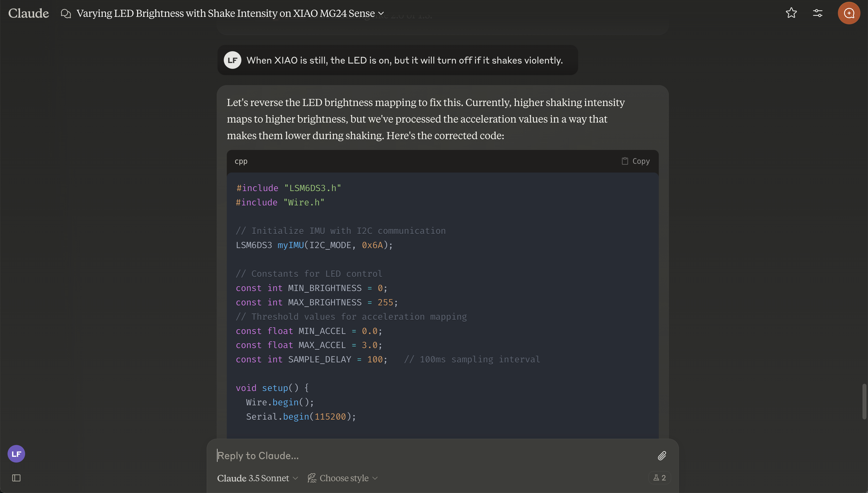The image size is (868, 493).
Task: Click the 'Initialize IMU with I2C communication' comment
Action: tap(341, 231)
